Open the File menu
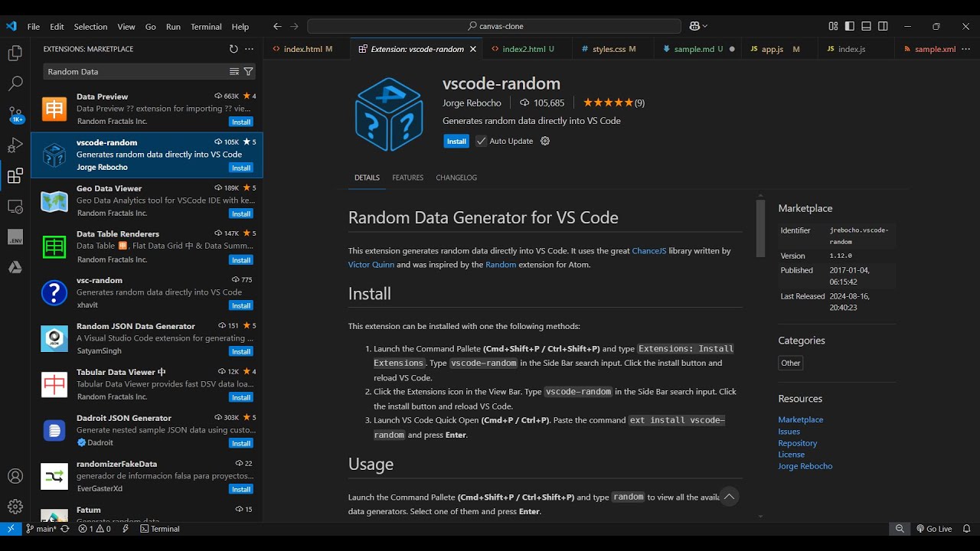This screenshot has height=551, width=980. (x=34, y=26)
